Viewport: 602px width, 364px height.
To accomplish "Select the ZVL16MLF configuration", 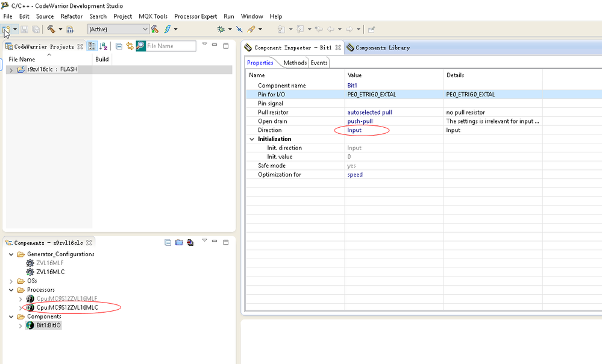I will tap(50, 263).
